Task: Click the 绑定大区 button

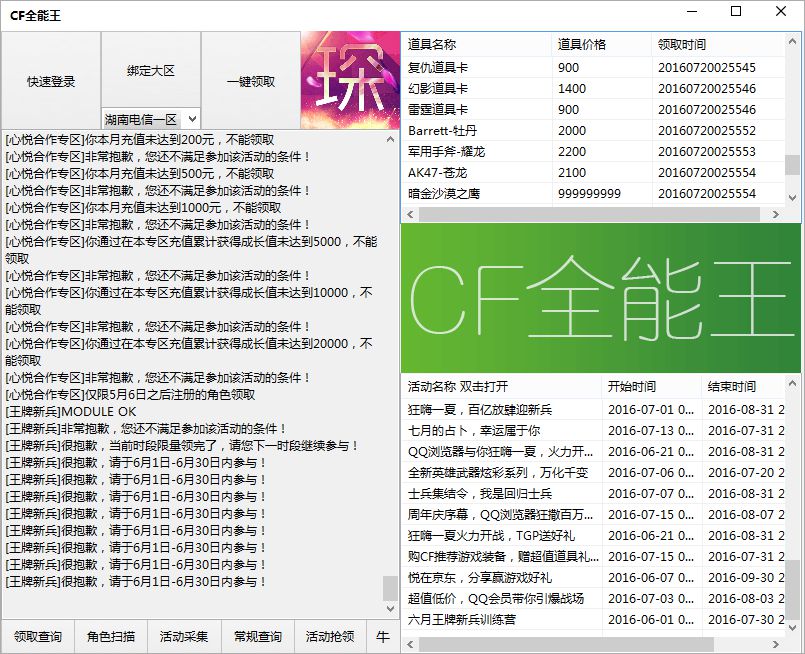Action: point(150,70)
